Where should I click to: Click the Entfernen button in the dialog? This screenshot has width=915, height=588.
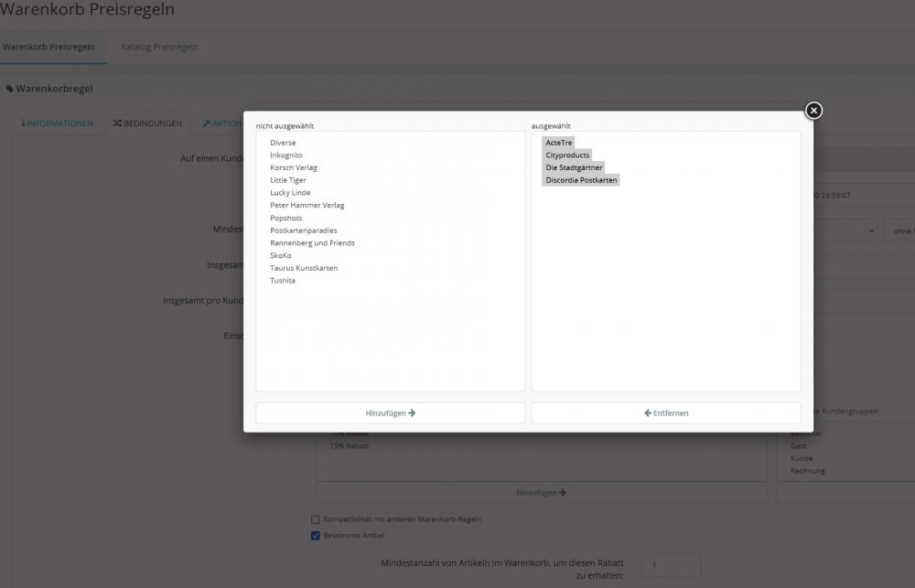[666, 413]
